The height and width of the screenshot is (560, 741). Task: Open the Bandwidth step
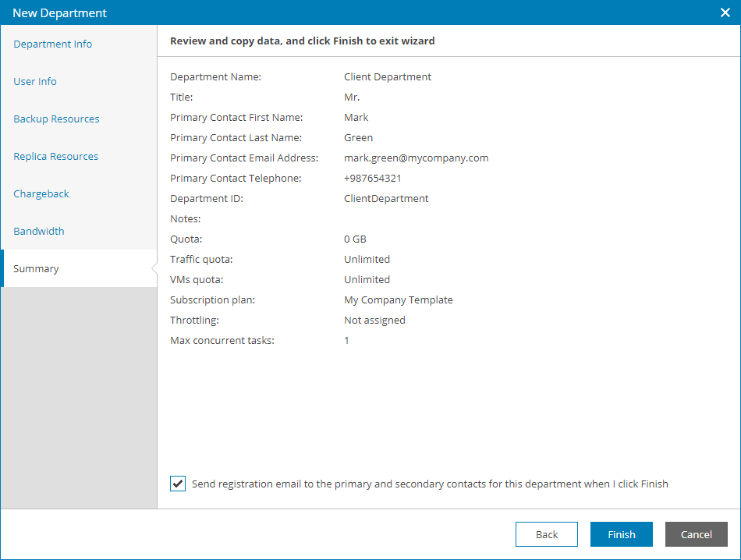[x=39, y=231]
